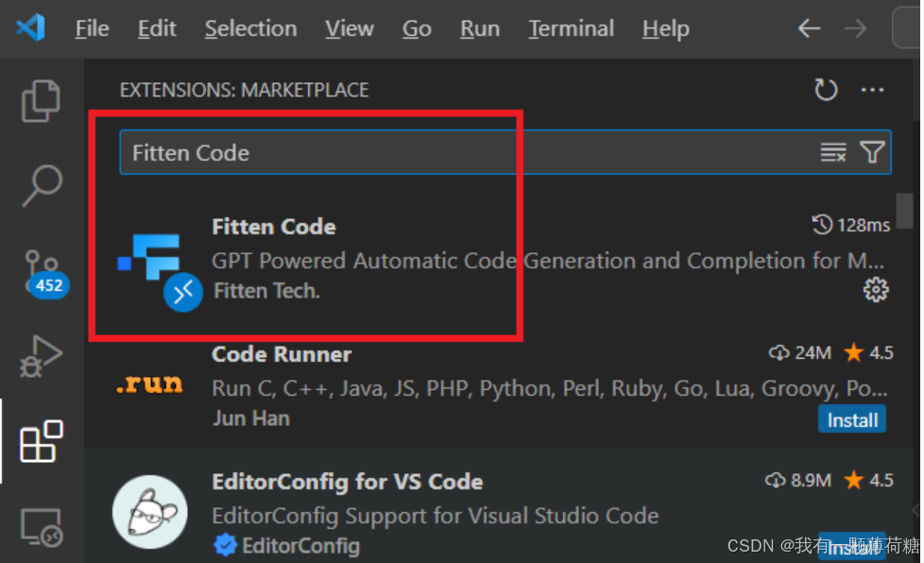Open the Selection menu
The width and height of the screenshot is (924, 563).
pos(250,28)
